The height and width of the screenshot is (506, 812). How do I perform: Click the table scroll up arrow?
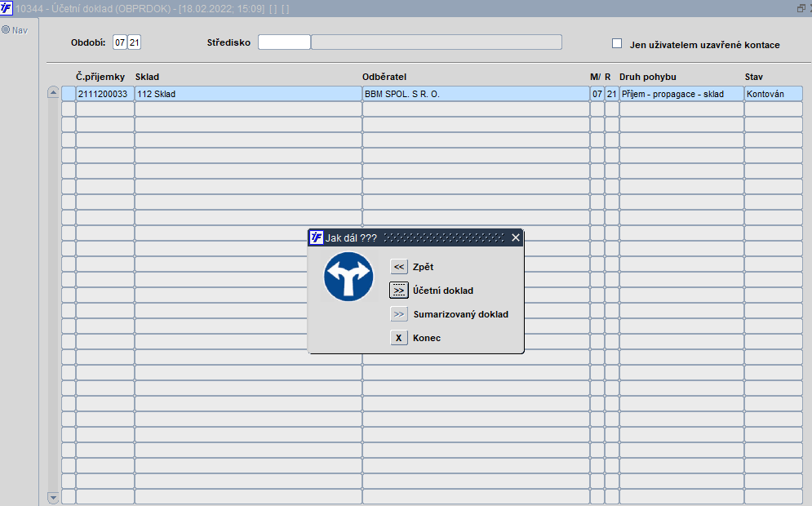53,93
